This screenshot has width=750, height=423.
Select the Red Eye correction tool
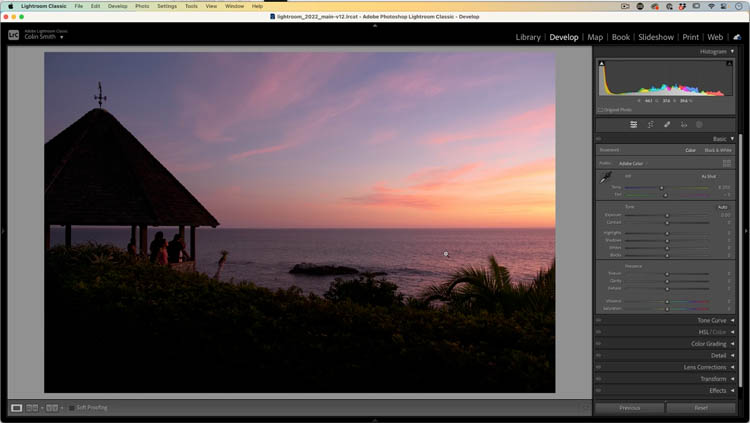click(683, 125)
